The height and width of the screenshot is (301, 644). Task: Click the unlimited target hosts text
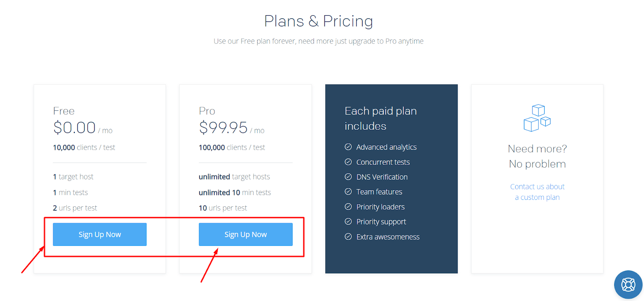point(234,176)
